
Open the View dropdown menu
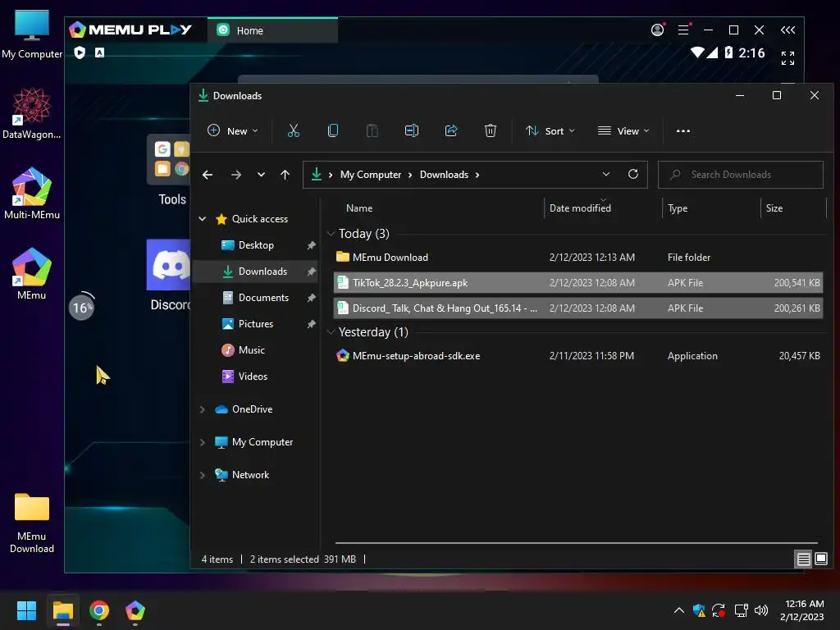click(x=623, y=130)
